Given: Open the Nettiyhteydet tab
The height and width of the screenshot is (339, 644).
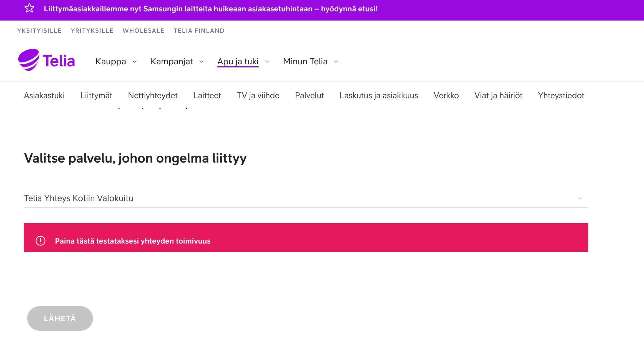Looking at the screenshot, I should point(153,95).
